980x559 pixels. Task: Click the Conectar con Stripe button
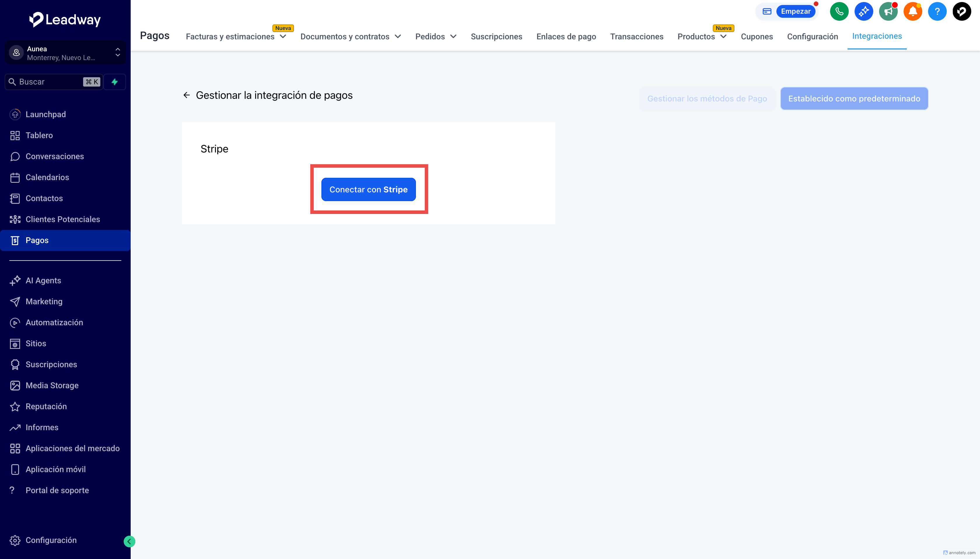coord(368,189)
